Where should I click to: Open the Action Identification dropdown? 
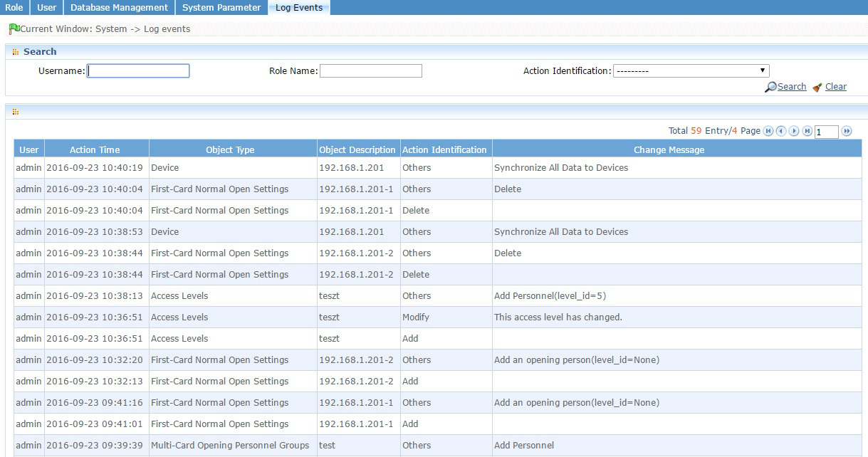pyautogui.click(x=691, y=71)
